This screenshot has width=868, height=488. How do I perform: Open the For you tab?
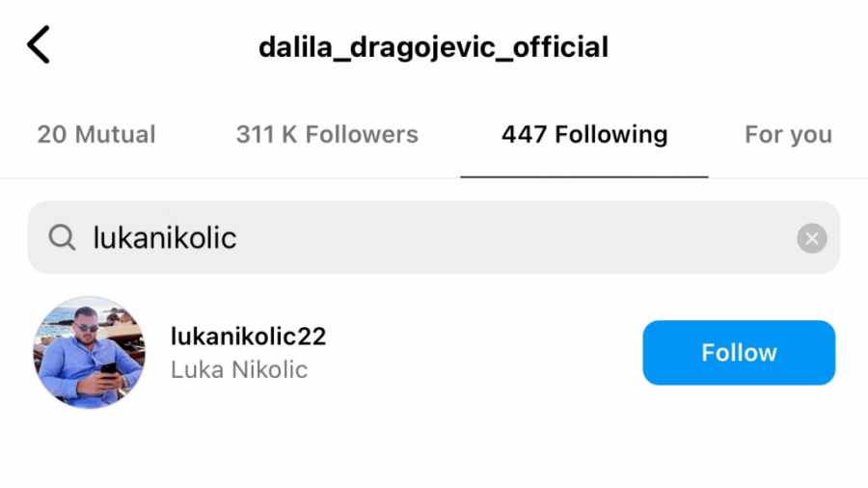pyautogui.click(x=788, y=134)
